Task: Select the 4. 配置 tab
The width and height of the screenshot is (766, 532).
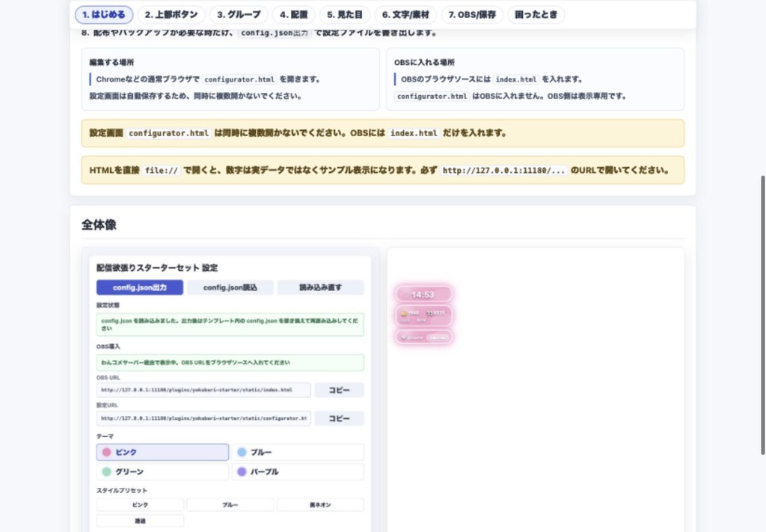Action: 293,15
